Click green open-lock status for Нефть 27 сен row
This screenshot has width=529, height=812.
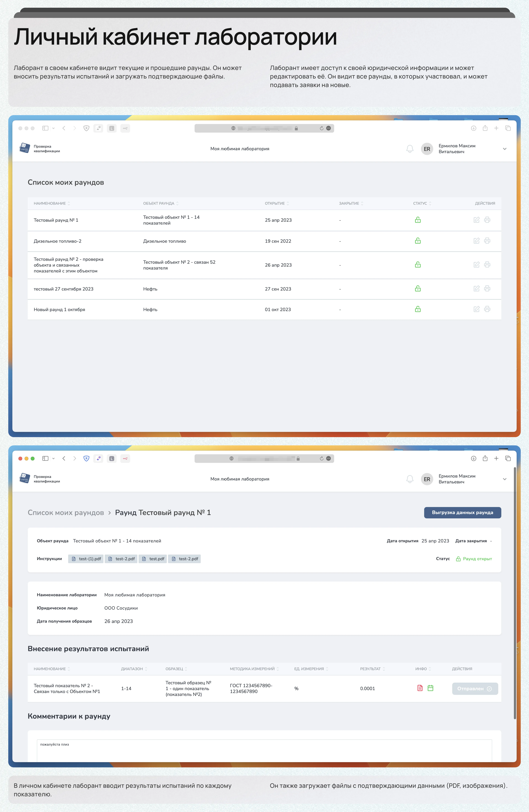(417, 289)
